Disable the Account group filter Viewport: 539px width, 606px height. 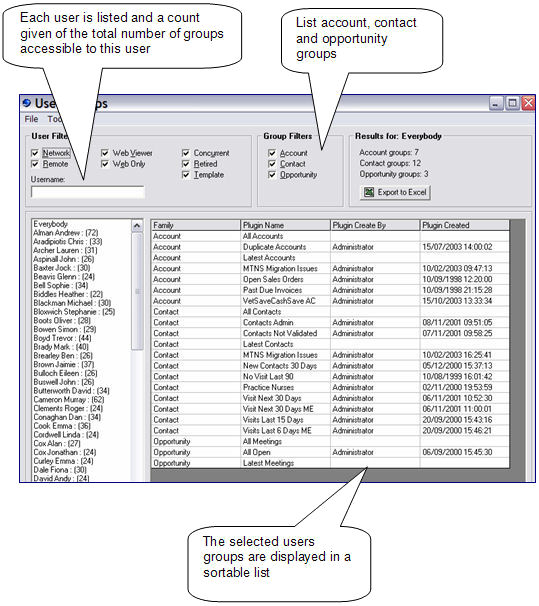click(272, 153)
